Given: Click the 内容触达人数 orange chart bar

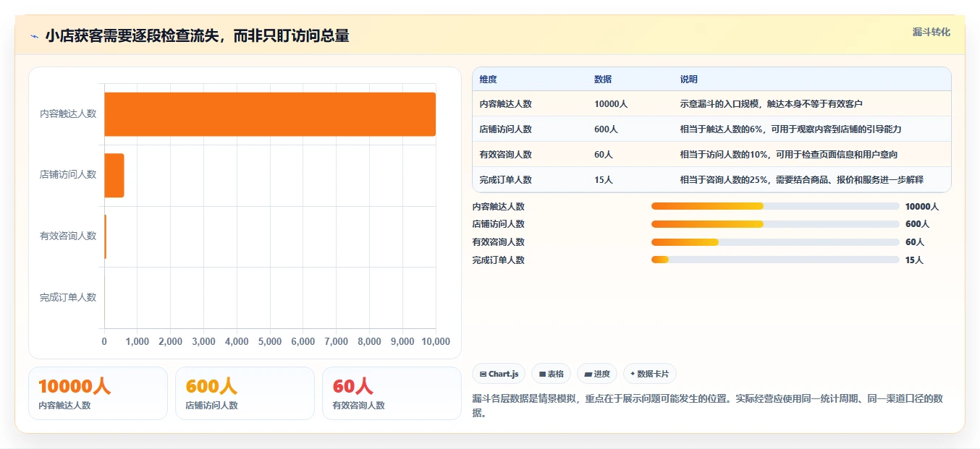Looking at the screenshot, I should click(x=270, y=114).
